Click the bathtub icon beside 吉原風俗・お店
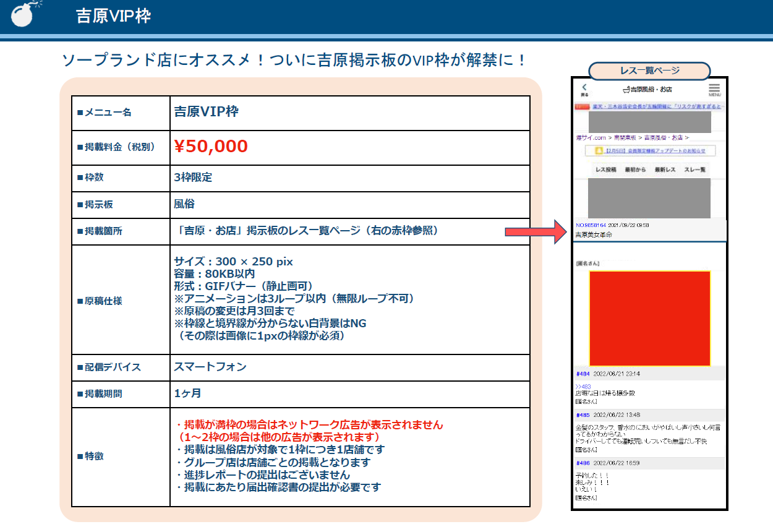The width and height of the screenshot is (773, 532). coord(626,88)
